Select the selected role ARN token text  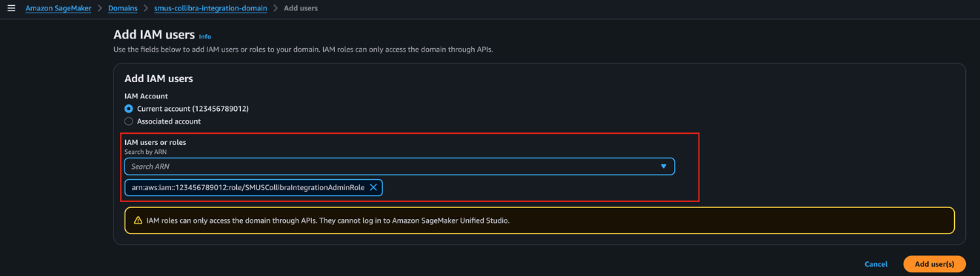coord(248,187)
